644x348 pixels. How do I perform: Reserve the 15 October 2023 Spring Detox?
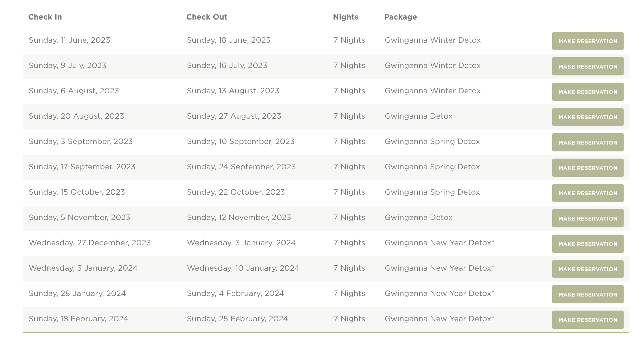[x=588, y=193]
